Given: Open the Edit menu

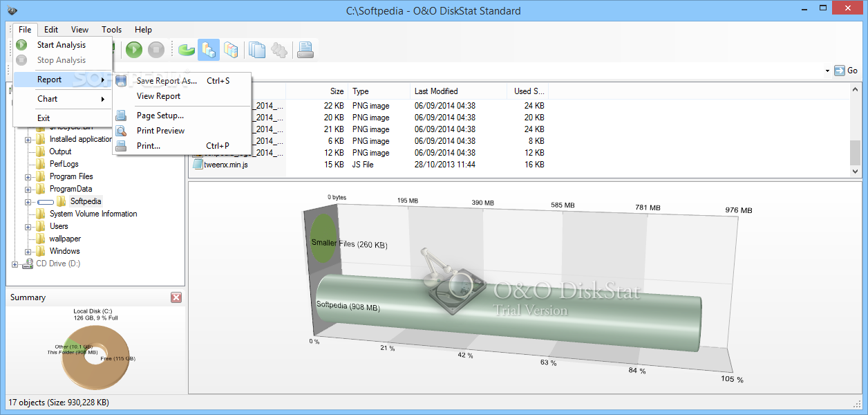Looking at the screenshot, I should 51,30.
